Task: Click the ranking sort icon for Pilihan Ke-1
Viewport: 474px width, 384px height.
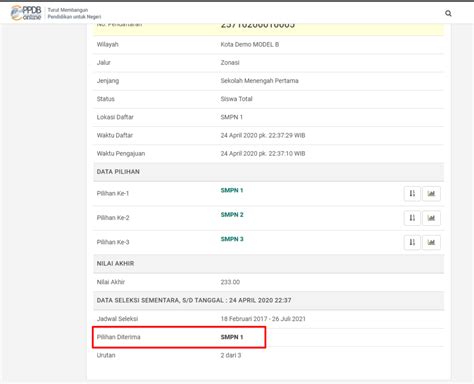Action: tap(412, 194)
